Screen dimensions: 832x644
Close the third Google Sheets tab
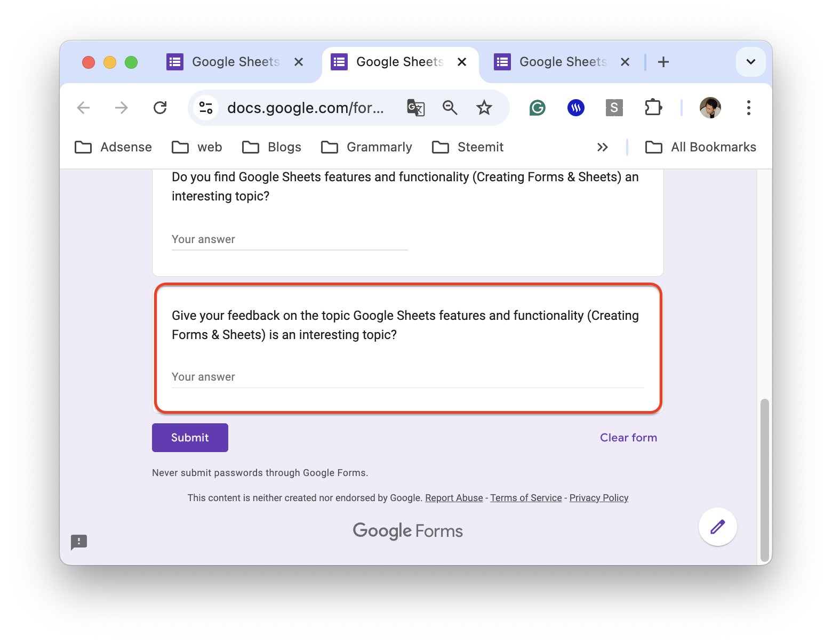pos(625,62)
